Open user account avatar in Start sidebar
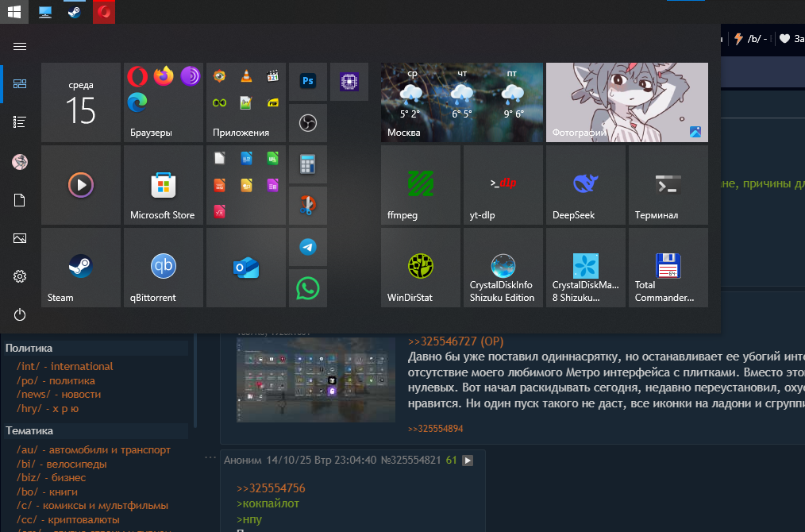 point(20,162)
